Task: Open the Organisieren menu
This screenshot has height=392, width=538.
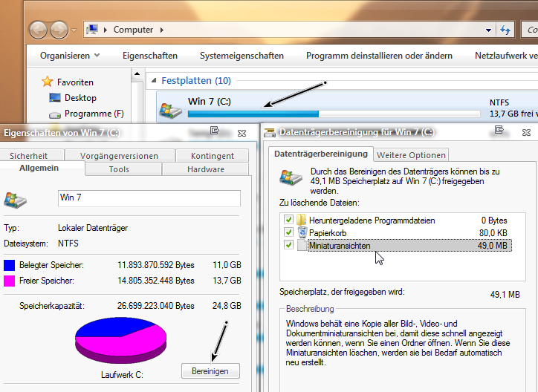Action: [x=70, y=56]
